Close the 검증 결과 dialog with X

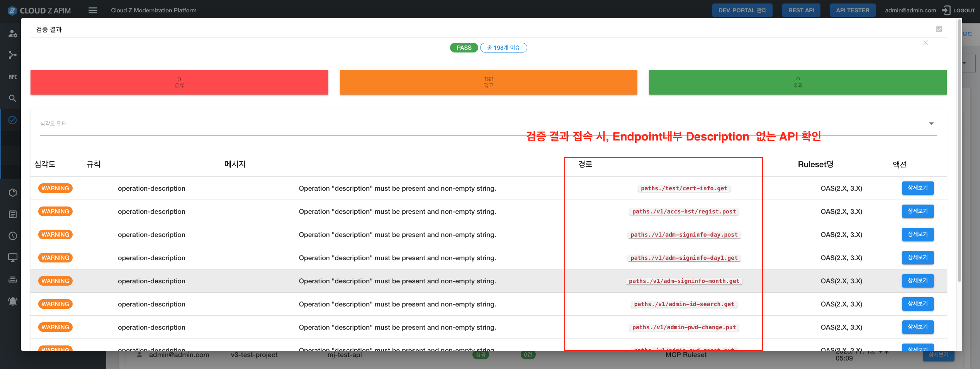[926, 43]
